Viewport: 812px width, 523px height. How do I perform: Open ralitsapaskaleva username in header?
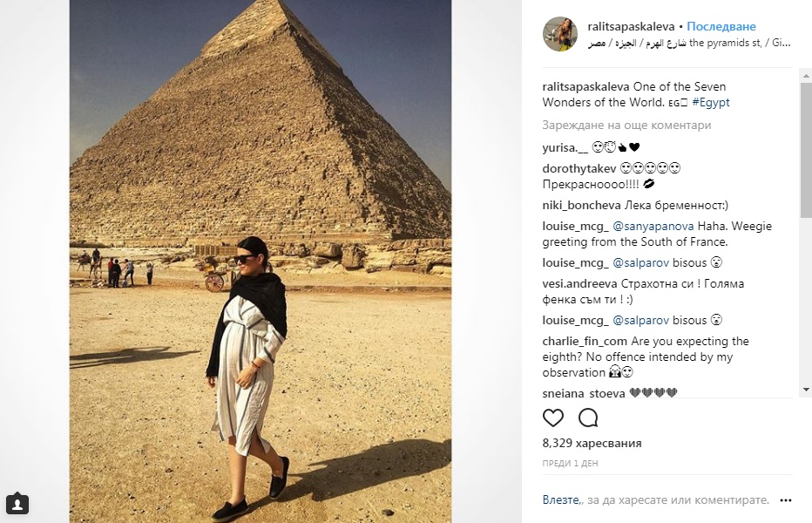click(631, 26)
